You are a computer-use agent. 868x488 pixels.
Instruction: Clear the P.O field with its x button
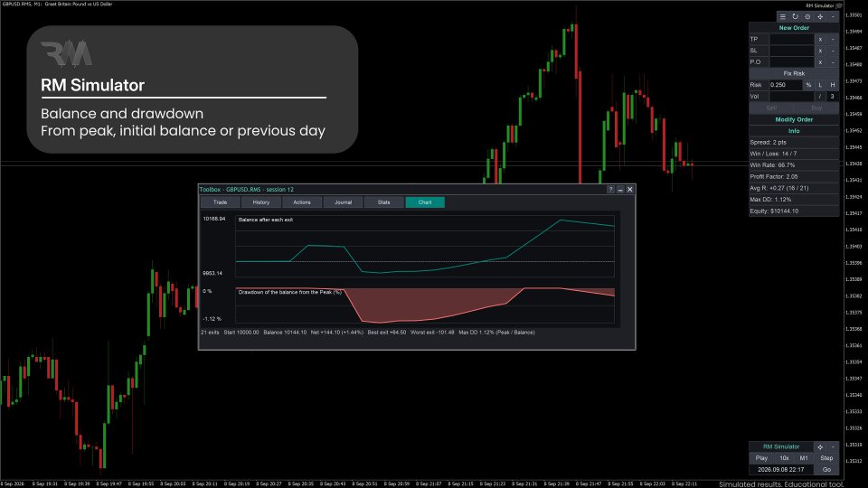click(820, 62)
